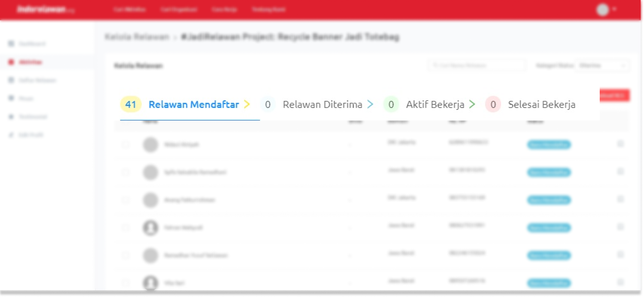Viewport: 644px width, 297px height.
Task: Click the Kelola Relawan breadcrumb link
Action: [x=137, y=37]
